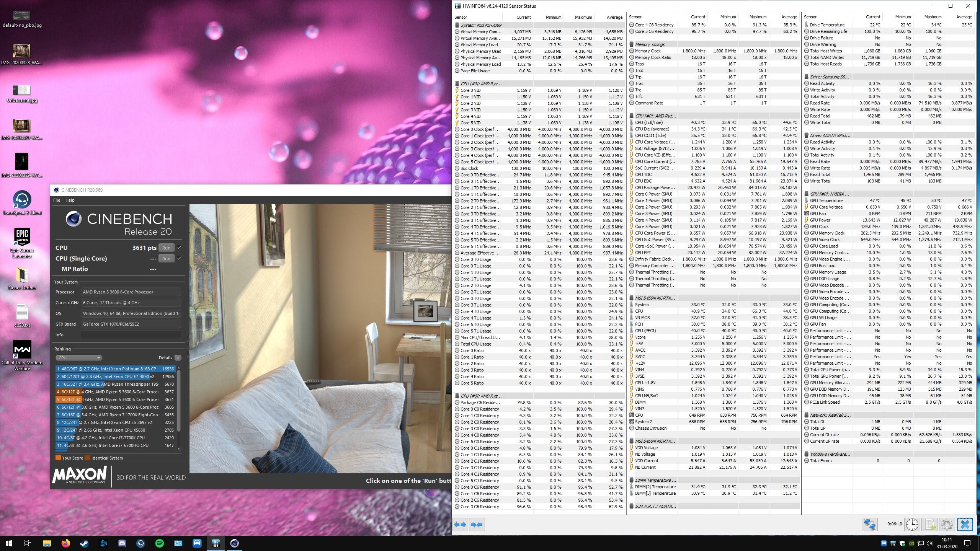Viewport: 980px width, 551px height.
Task: Open Call of Duty Modern Warfare shortcut
Action: click(22, 356)
